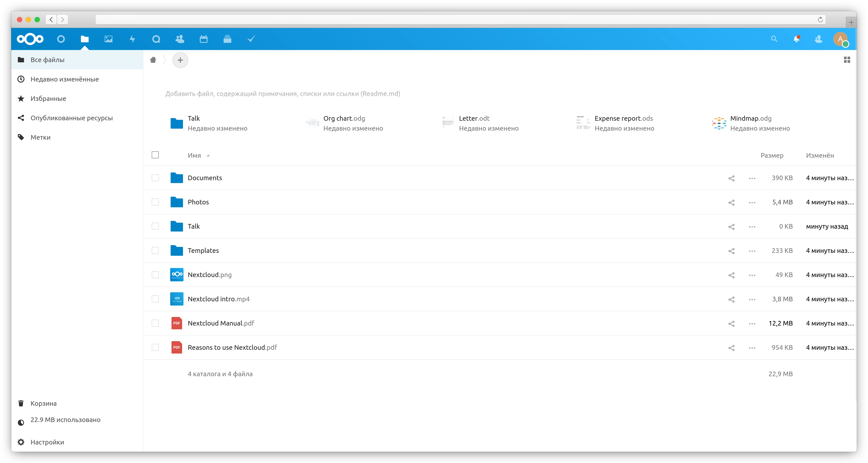Open the Photos app in the top bar

point(108,39)
